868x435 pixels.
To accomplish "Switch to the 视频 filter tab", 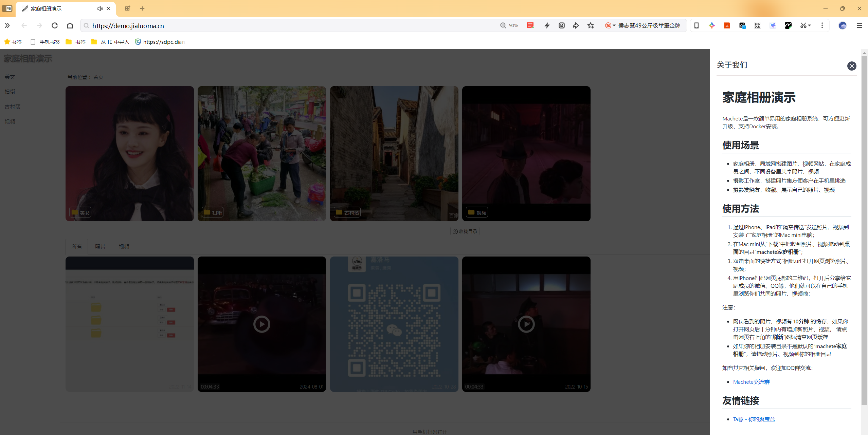I will pyautogui.click(x=124, y=246).
